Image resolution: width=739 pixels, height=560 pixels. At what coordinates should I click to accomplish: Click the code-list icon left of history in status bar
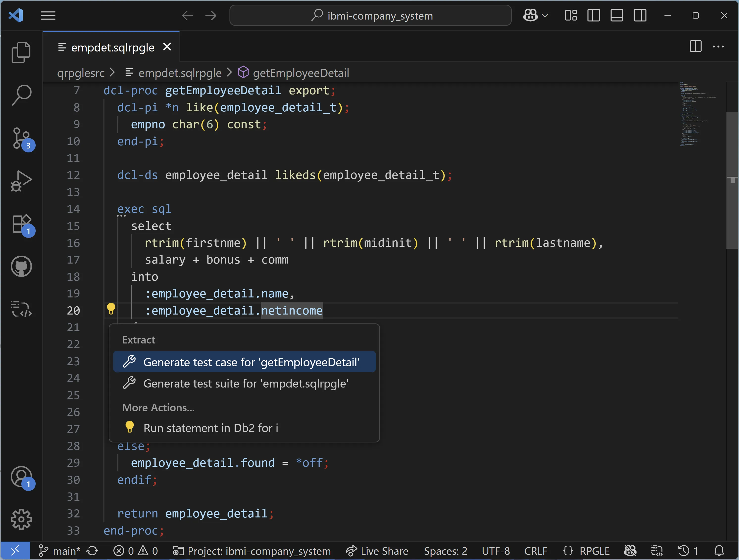click(657, 551)
